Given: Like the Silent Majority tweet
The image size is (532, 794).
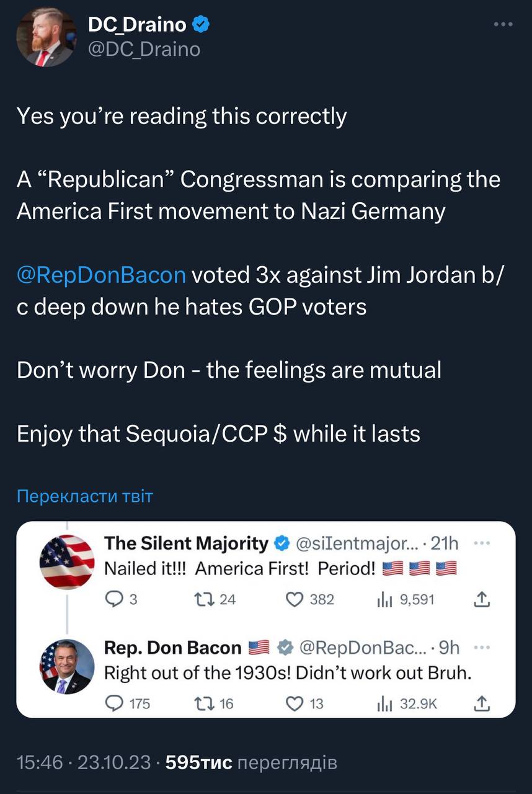Looking at the screenshot, I should 296,599.
